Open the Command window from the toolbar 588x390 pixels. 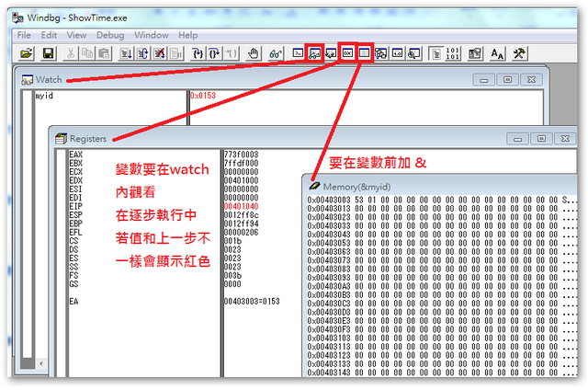click(x=298, y=54)
